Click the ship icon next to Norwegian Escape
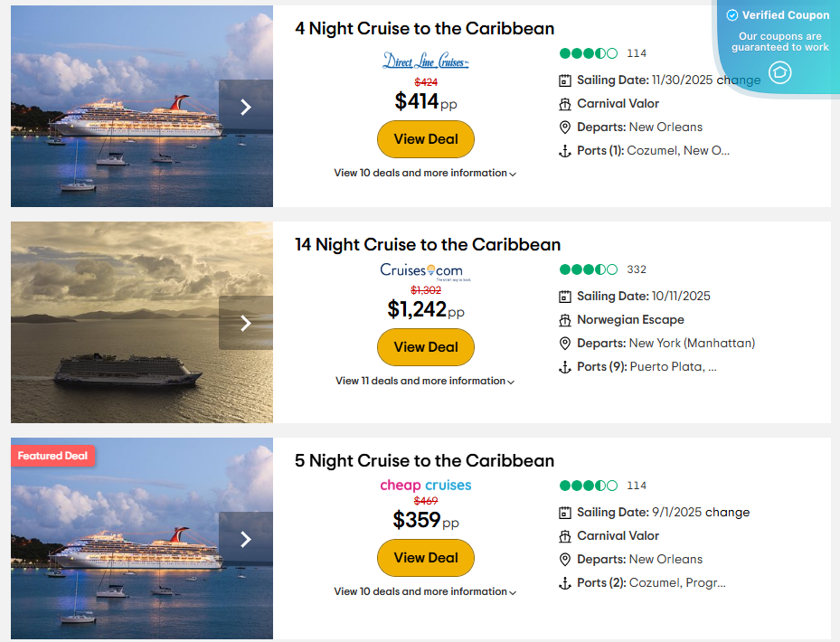 click(564, 319)
